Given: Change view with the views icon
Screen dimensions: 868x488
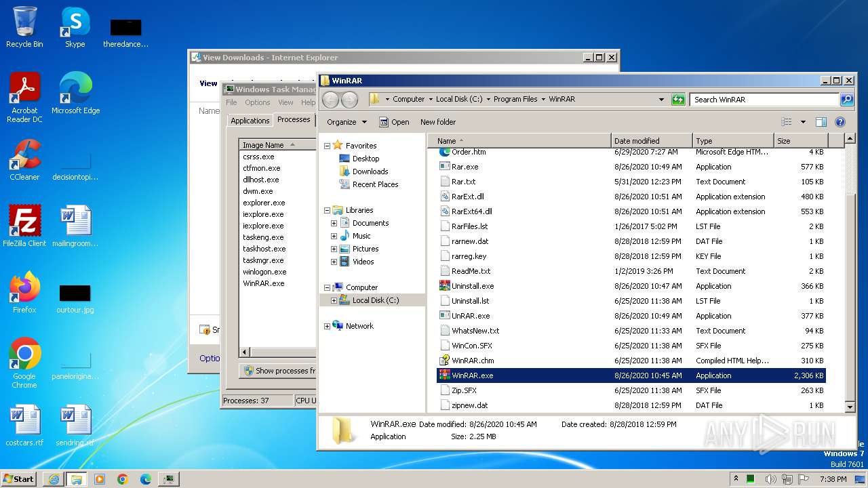Looking at the screenshot, I should coord(787,122).
